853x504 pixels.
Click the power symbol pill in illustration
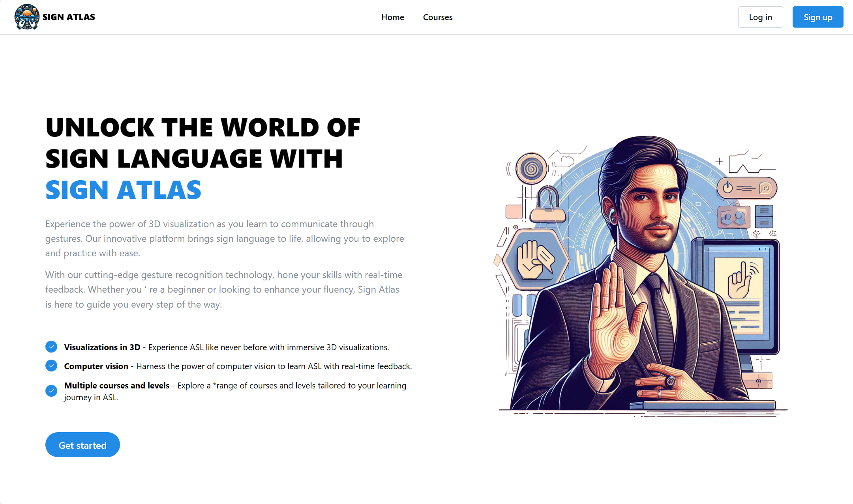pyautogui.click(x=746, y=188)
